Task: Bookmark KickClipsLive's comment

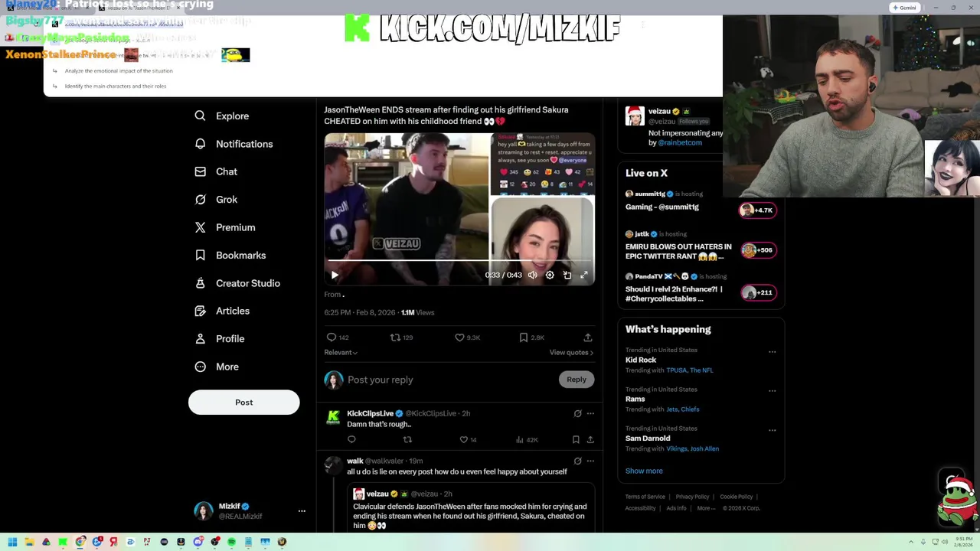Action: tap(576, 439)
